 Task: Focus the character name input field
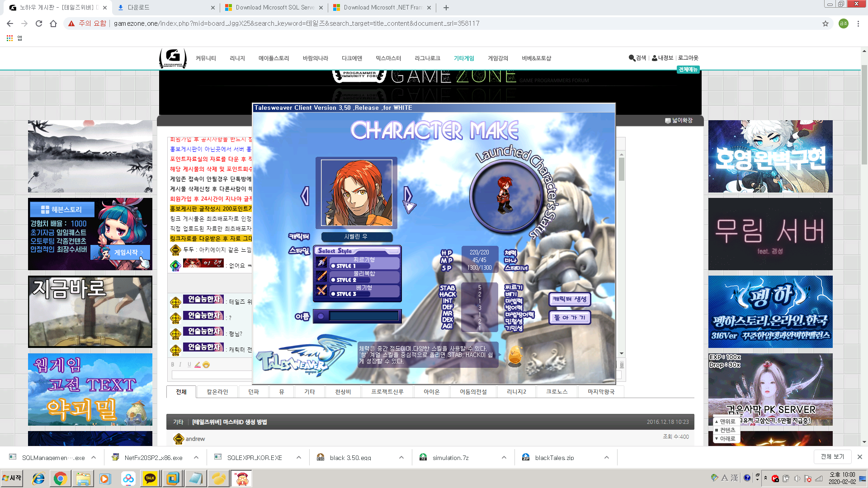[363, 316]
